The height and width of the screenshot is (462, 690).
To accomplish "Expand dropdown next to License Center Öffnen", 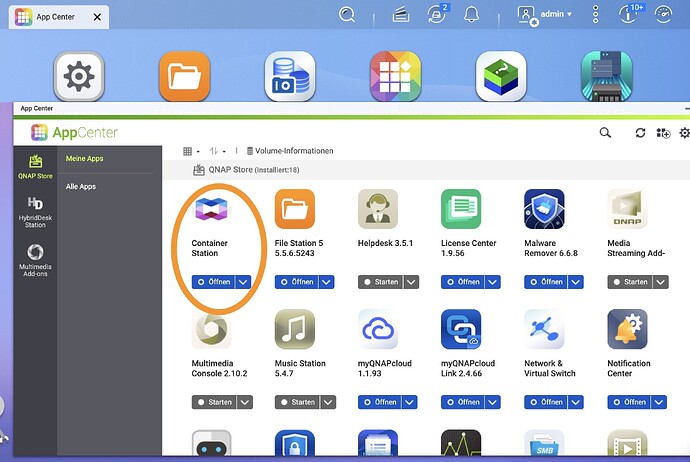I will pos(493,282).
